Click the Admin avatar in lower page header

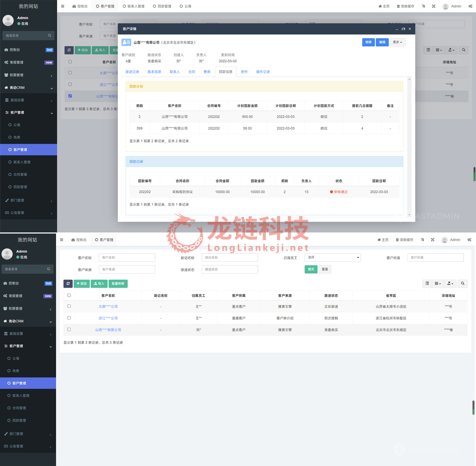pos(444,240)
